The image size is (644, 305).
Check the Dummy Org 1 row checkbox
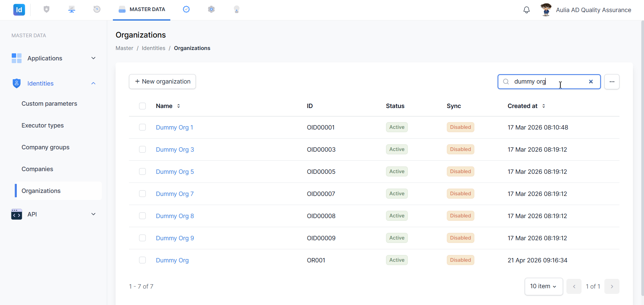(142, 127)
